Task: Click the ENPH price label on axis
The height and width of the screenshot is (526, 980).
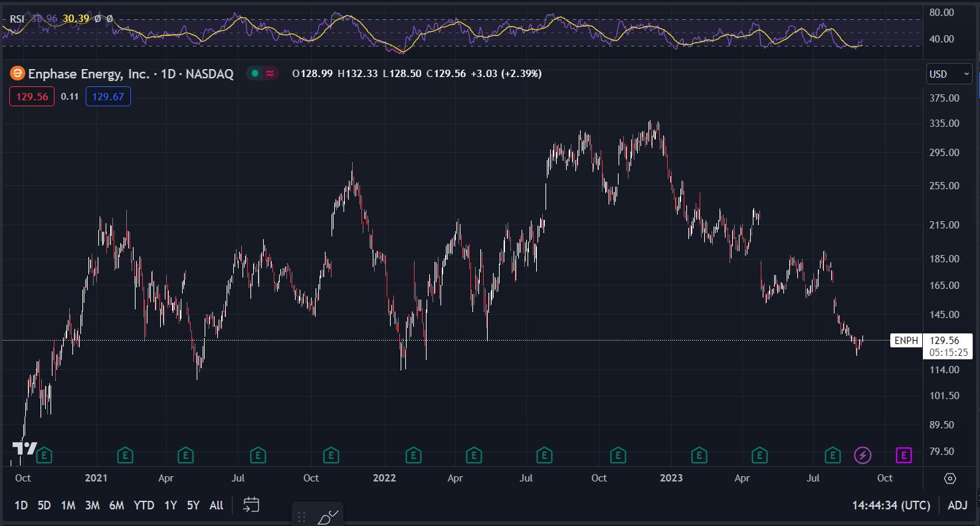Action: click(906, 341)
